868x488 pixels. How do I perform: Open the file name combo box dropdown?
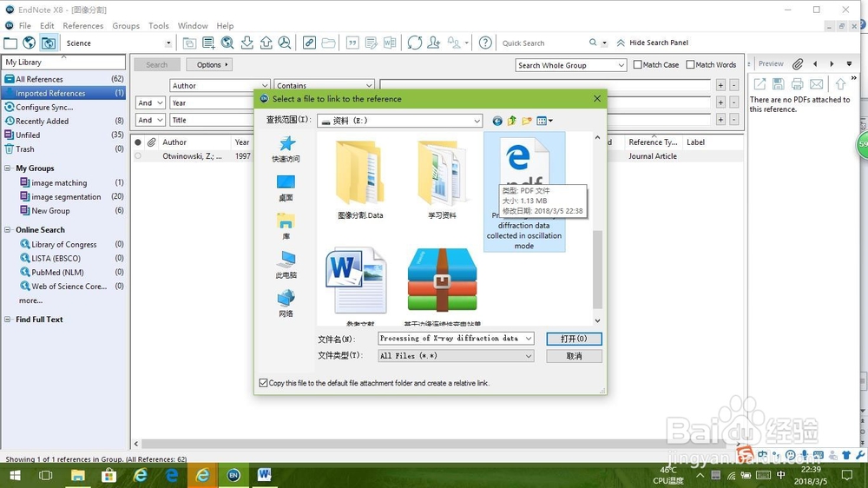click(x=529, y=339)
